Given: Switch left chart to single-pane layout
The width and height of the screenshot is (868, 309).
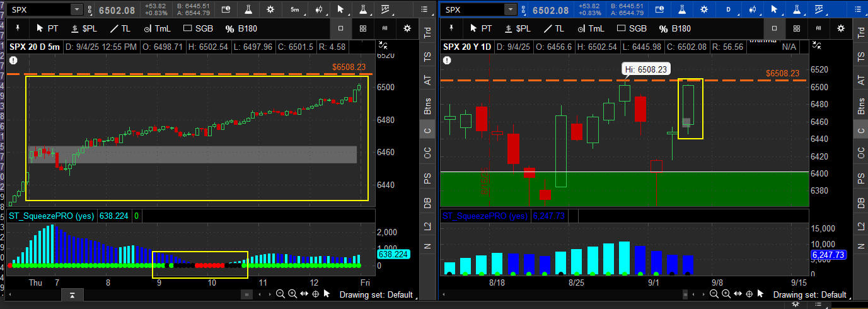Looking at the screenshot, I should [340, 28].
